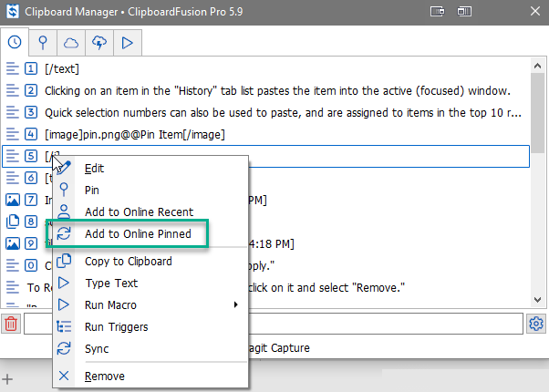Image resolution: width=549 pixels, height=392 pixels.
Task: Click the image icon on item 7
Action: point(13,200)
